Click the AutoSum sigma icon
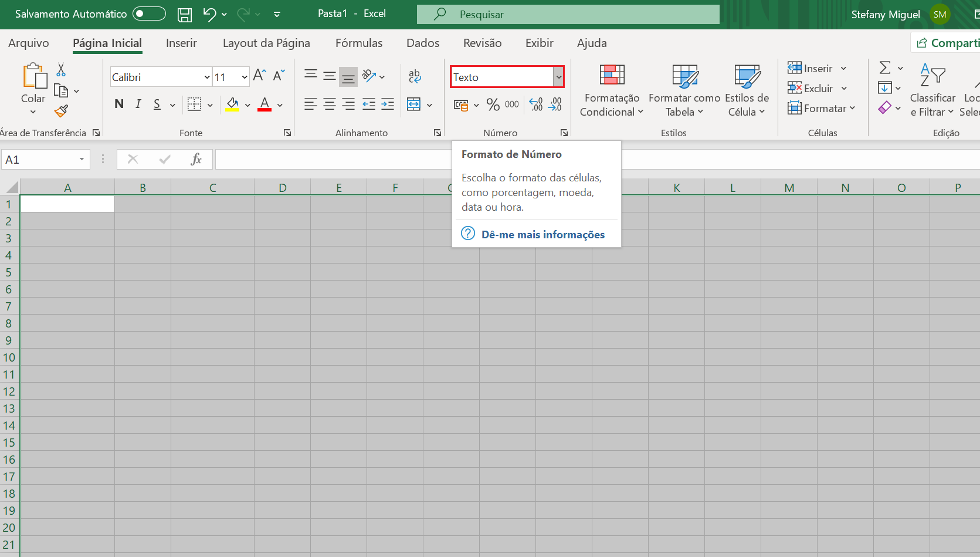Image resolution: width=980 pixels, height=557 pixels. tap(885, 67)
